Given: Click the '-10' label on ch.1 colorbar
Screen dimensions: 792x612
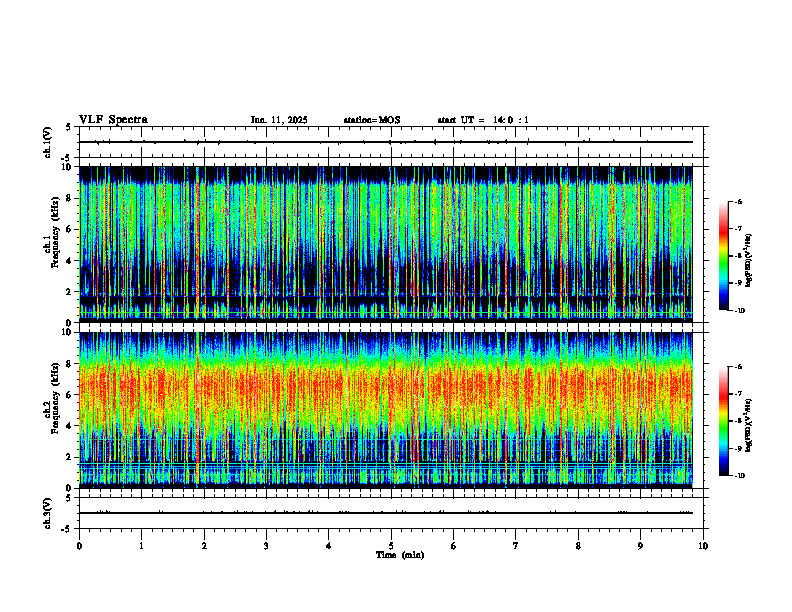Looking at the screenshot, I should click(x=739, y=311).
